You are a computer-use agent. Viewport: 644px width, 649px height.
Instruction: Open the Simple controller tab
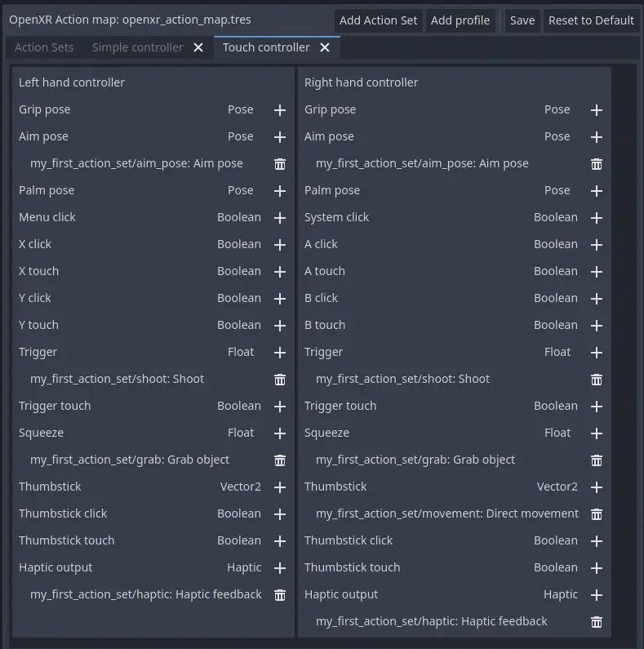pos(137,47)
